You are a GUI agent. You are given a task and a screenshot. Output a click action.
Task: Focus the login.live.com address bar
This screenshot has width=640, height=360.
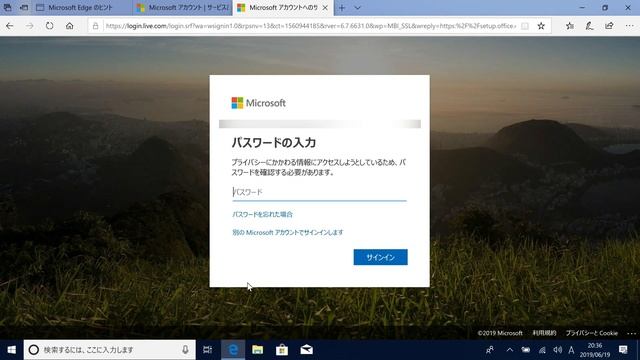click(x=310, y=26)
